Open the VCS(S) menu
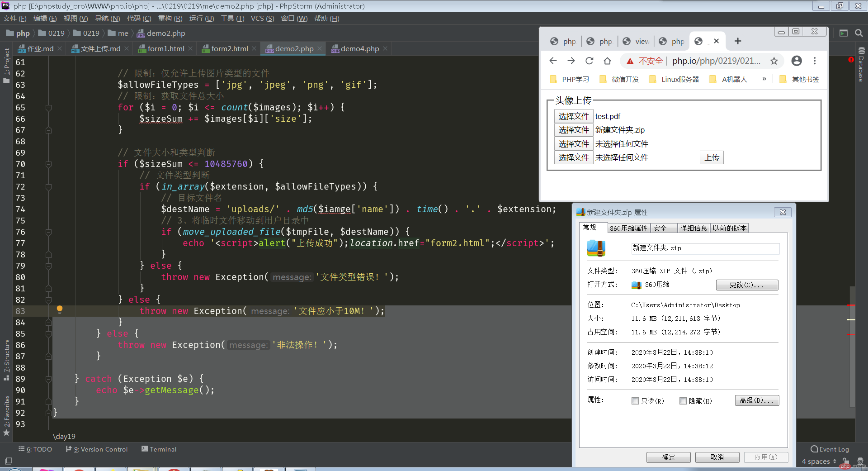868x471 pixels. point(262,19)
